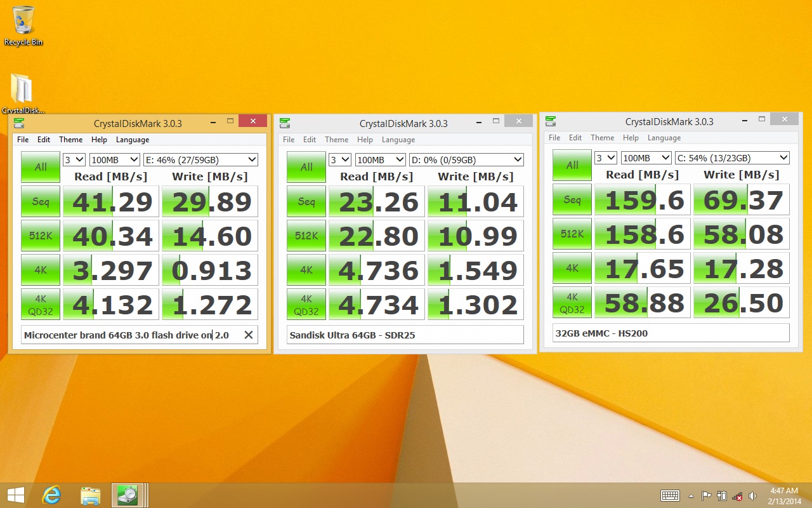Clear the Microcenter comment with the X
The width and height of the screenshot is (812, 508).
point(249,335)
